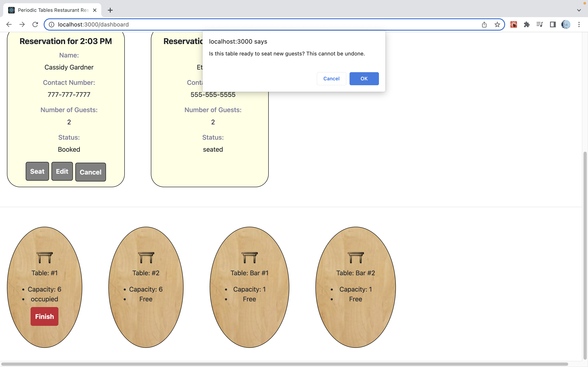Open the page share icon

(484, 24)
